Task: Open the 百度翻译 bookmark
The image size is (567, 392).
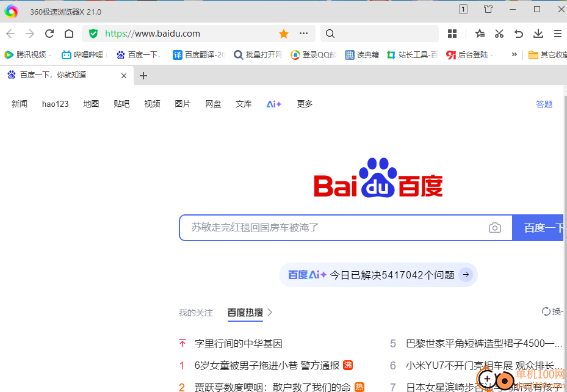Action: click(199, 54)
